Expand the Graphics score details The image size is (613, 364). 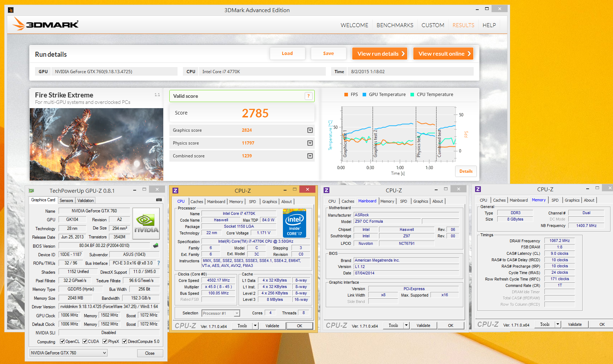310,130
